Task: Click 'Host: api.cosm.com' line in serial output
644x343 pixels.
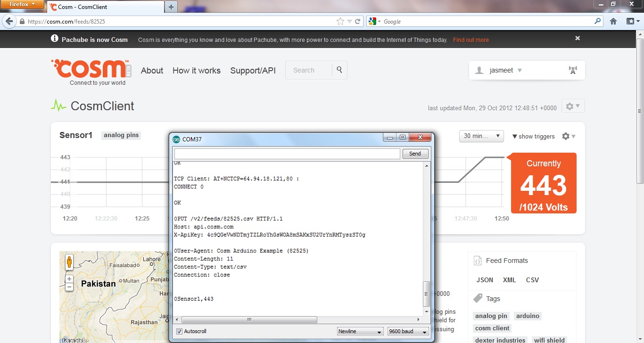Action: pyautogui.click(x=204, y=227)
